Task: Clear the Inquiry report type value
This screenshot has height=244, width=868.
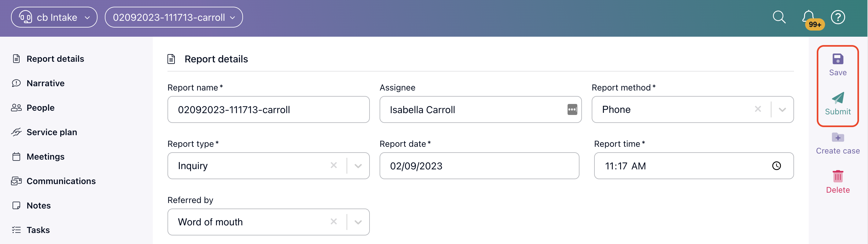Action: pyautogui.click(x=333, y=165)
